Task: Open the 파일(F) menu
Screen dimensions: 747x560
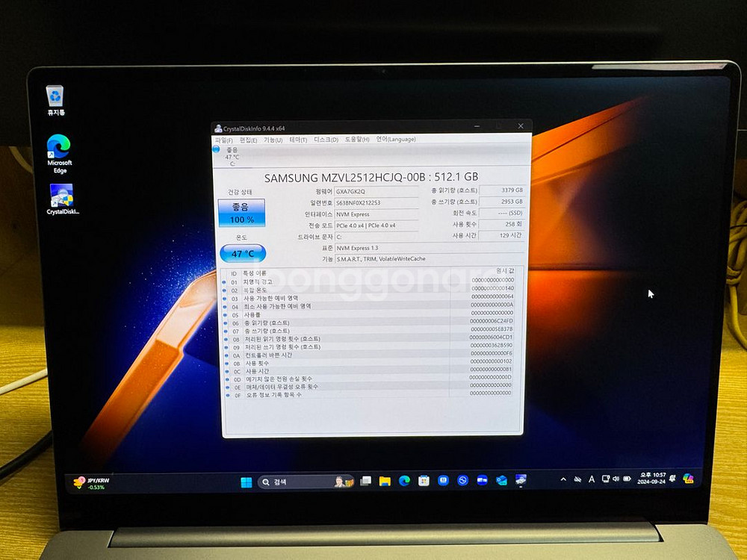Action: pyautogui.click(x=223, y=140)
